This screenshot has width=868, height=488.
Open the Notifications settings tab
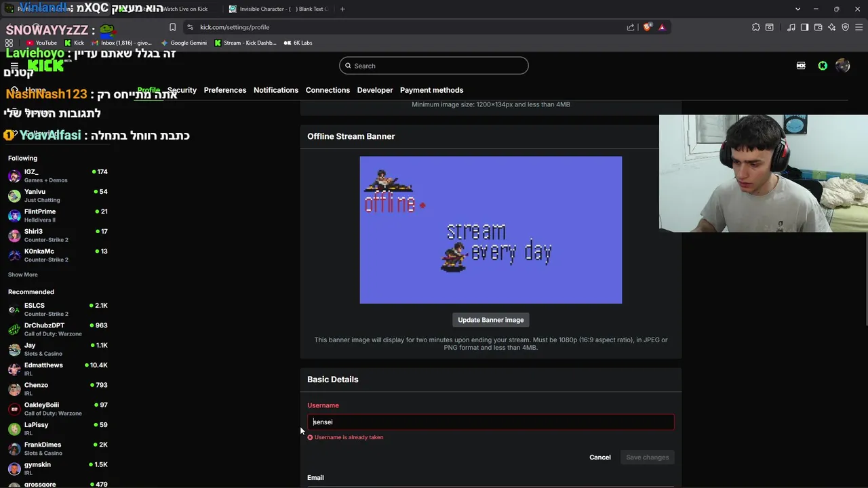pos(276,90)
